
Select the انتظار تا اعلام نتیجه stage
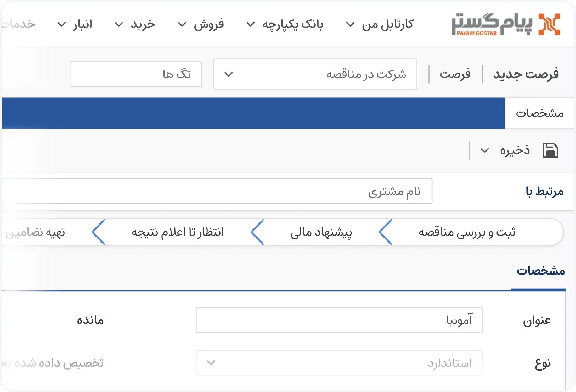178,232
